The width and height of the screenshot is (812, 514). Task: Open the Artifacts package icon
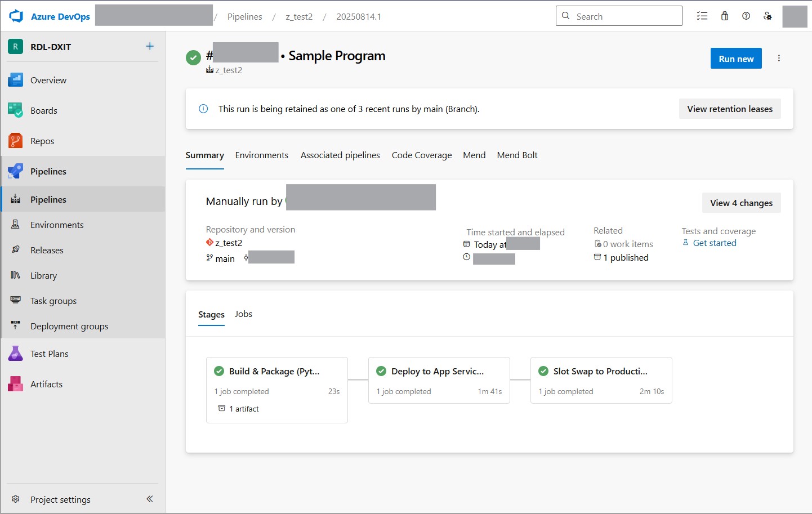point(15,384)
